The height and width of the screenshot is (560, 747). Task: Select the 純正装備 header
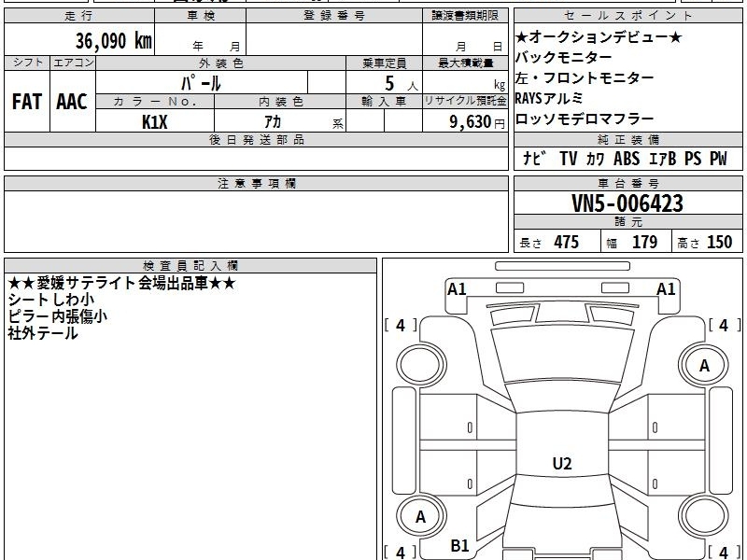(x=628, y=139)
